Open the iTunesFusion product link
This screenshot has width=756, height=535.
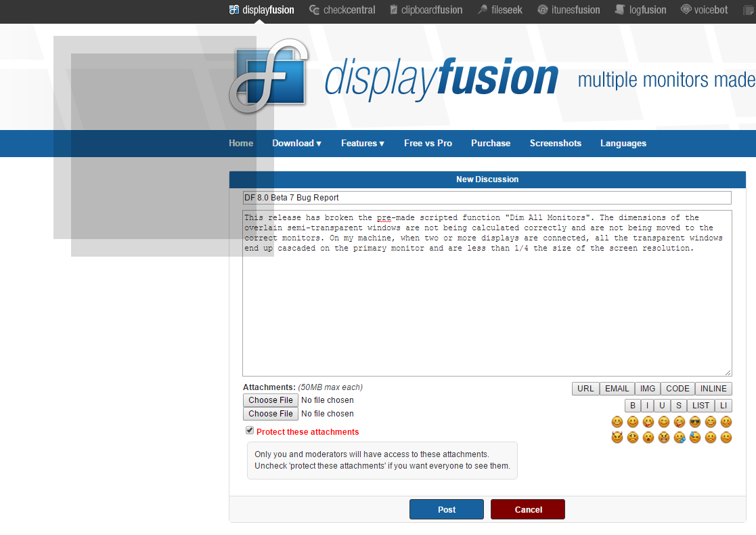tap(569, 10)
